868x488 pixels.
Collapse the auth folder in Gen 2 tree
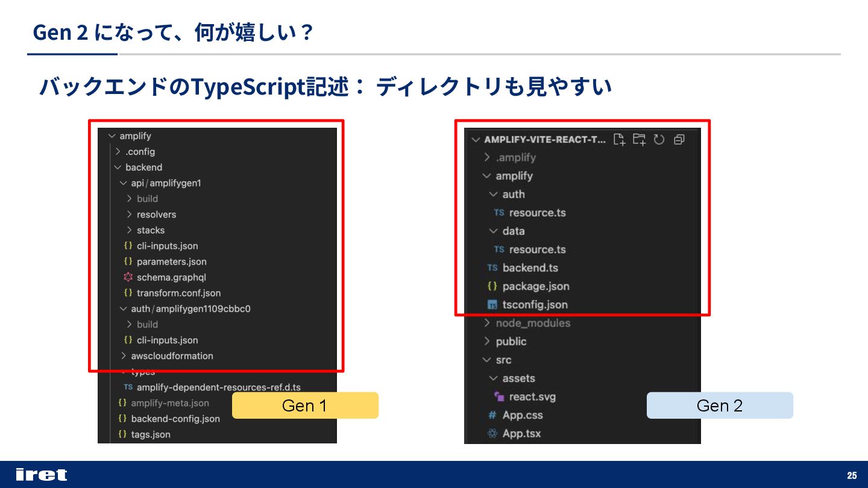coord(494,195)
